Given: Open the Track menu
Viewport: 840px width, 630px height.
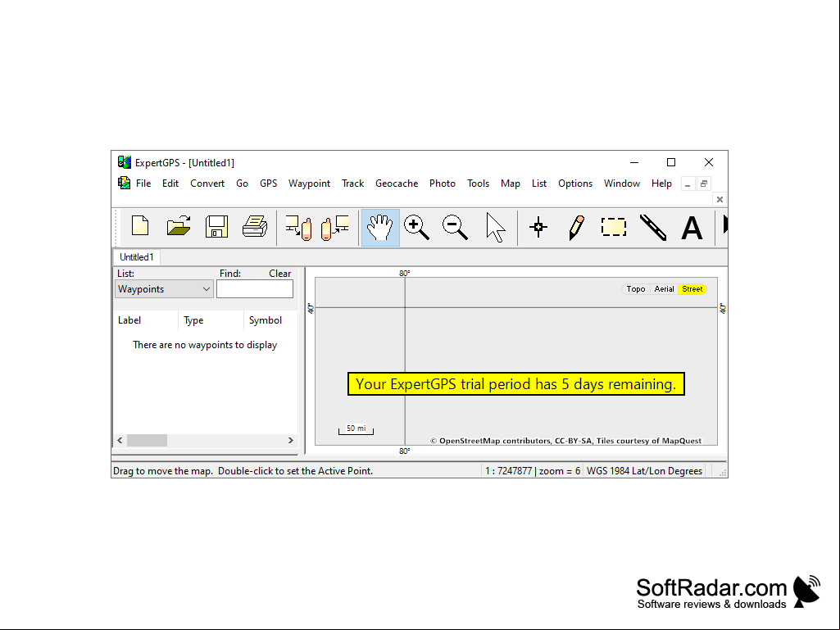Looking at the screenshot, I should (353, 184).
